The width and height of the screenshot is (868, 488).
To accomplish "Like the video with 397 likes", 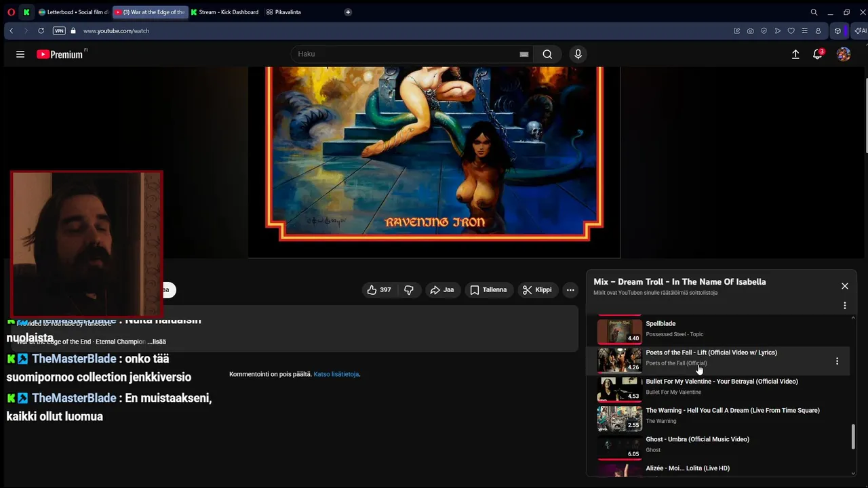I will tap(379, 289).
